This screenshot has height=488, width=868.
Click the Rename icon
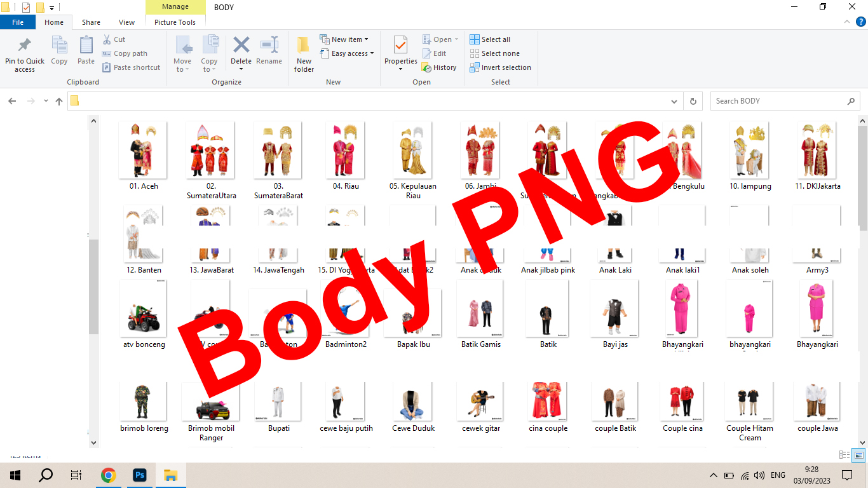[269, 46]
